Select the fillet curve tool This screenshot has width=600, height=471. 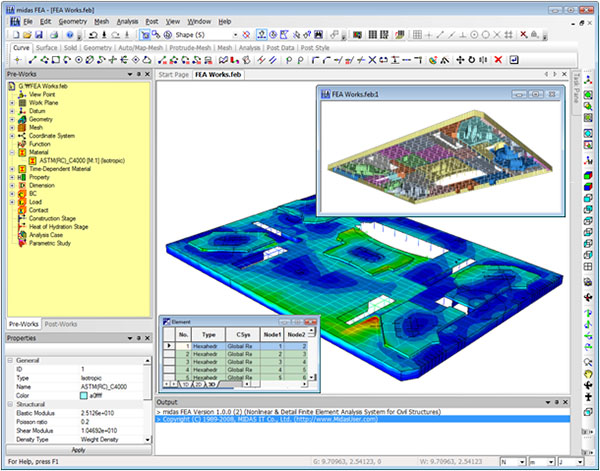pos(315,60)
